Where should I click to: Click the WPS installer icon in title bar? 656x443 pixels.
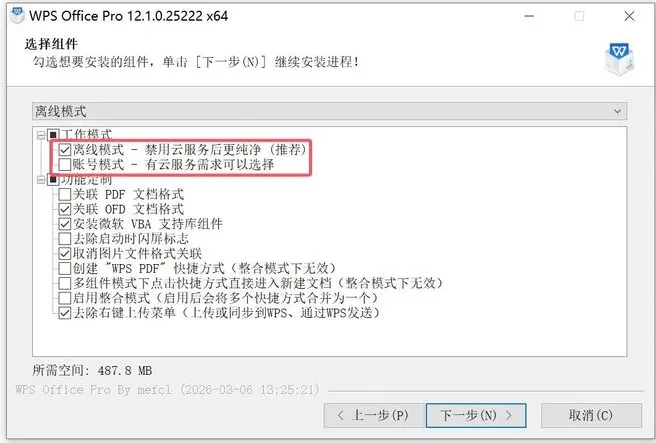click(x=17, y=15)
